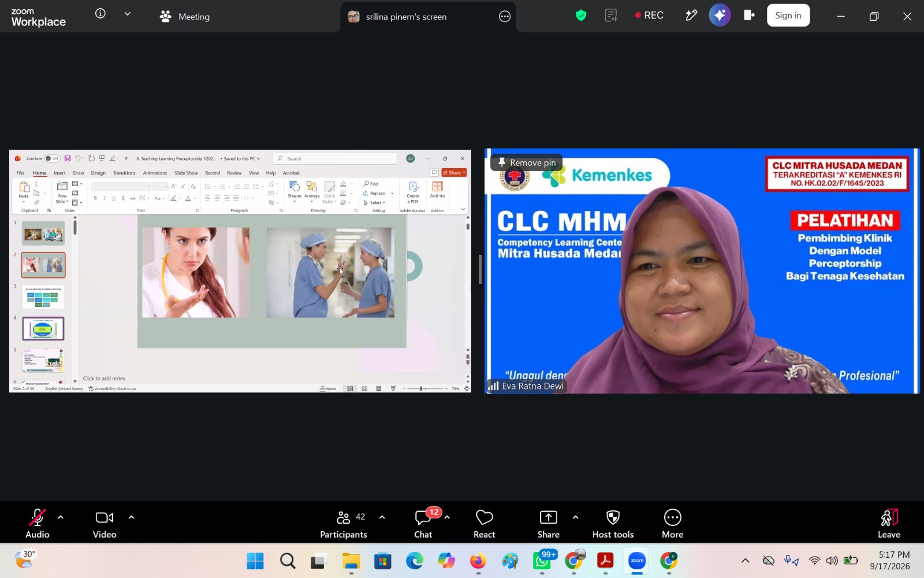Toggle the Video camera on
This screenshot has width=924, height=578.
pyautogui.click(x=105, y=524)
